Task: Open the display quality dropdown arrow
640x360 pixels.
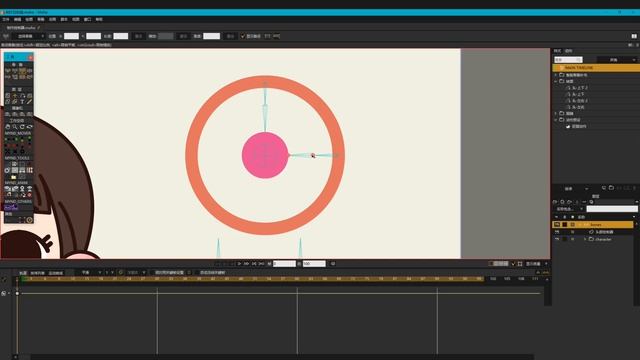Action: (546, 264)
